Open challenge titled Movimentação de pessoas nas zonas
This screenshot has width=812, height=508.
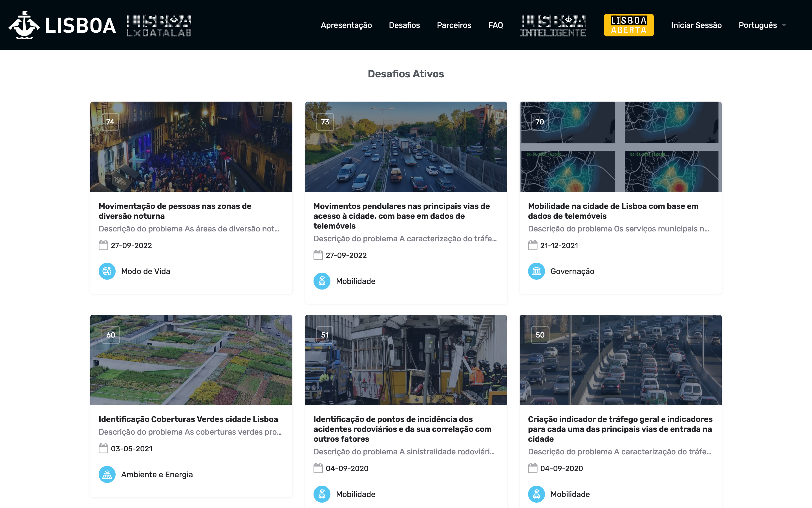pyautogui.click(x=175, y=211)
